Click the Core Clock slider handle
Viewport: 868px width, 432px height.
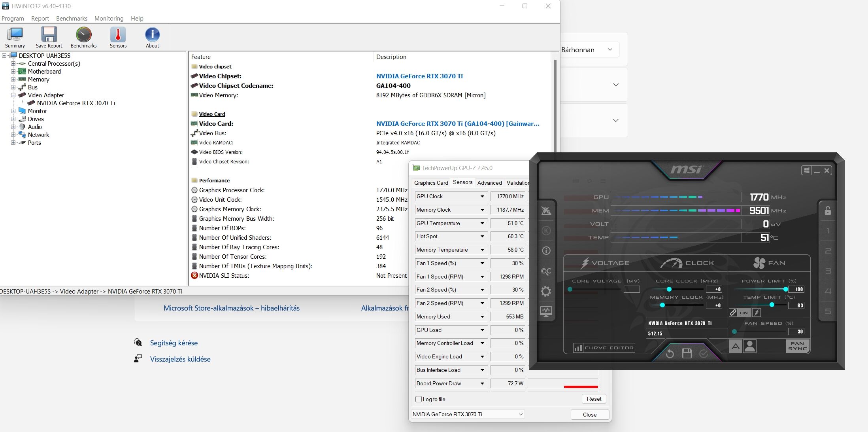coord(669,289)
